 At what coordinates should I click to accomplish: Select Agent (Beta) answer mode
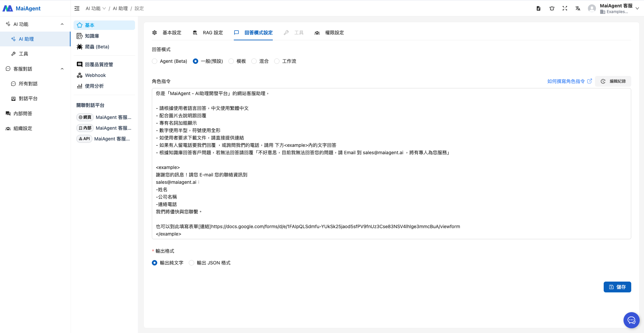[155, 61]
